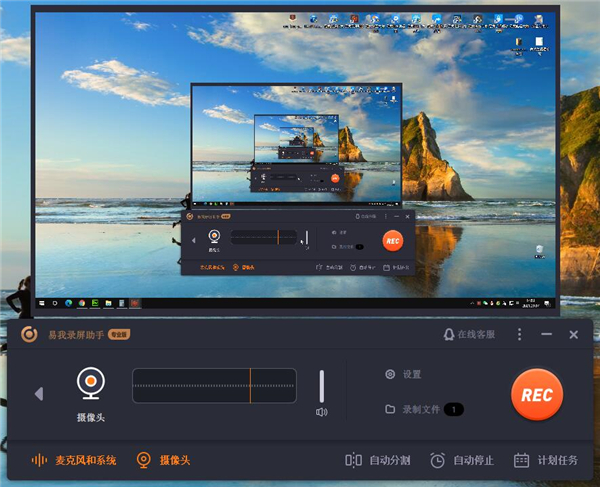Click the 专业版 pro edition badge
This screenshot has width=600, height=487.
[x=119, y=335]
